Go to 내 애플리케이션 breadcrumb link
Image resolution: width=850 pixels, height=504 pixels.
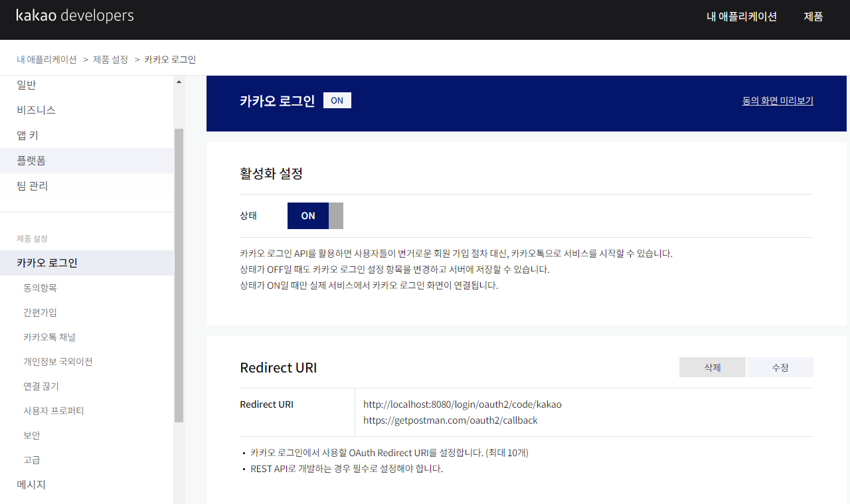46,59
